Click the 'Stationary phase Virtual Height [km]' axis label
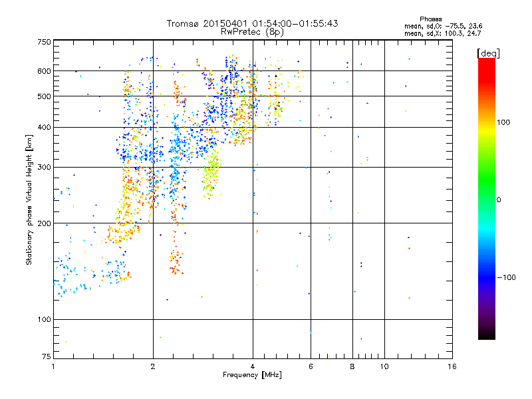 (x=29, y=199)
